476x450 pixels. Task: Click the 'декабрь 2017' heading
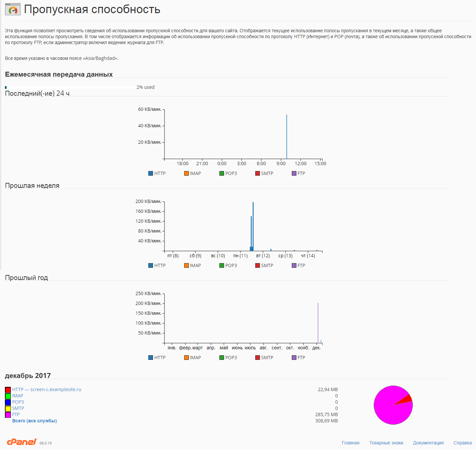(x=28, y=376)
